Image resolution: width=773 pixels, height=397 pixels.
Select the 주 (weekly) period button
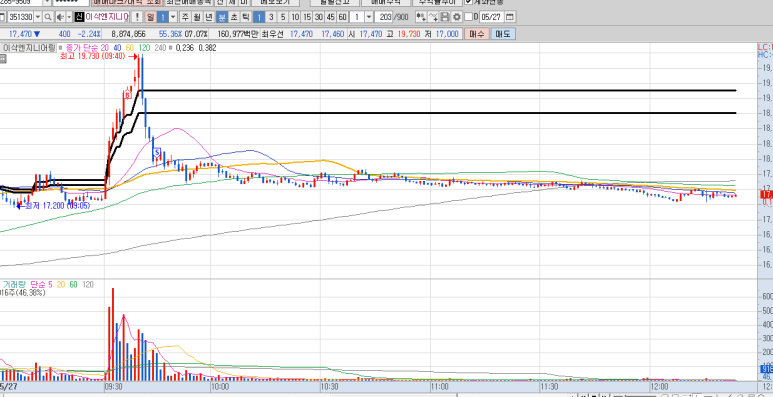click(185, 17)
